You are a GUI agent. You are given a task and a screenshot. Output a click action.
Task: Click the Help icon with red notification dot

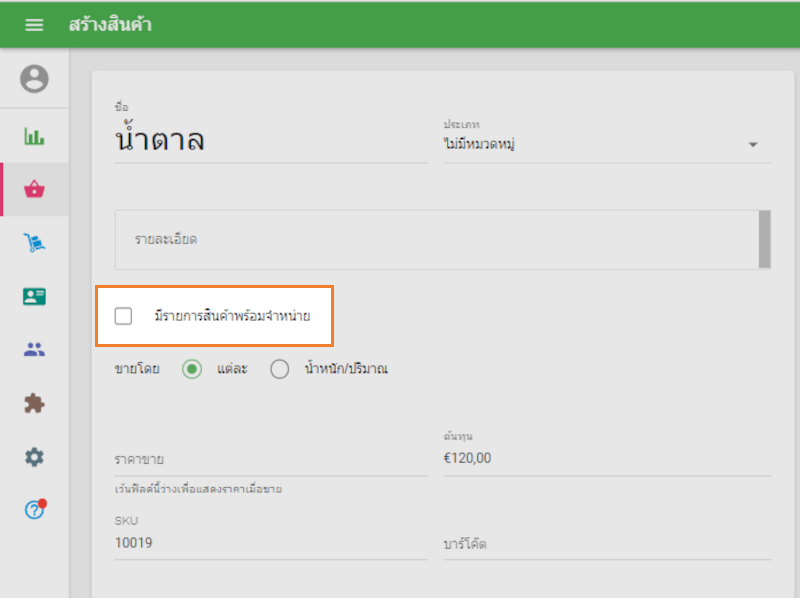pos(33,510)
